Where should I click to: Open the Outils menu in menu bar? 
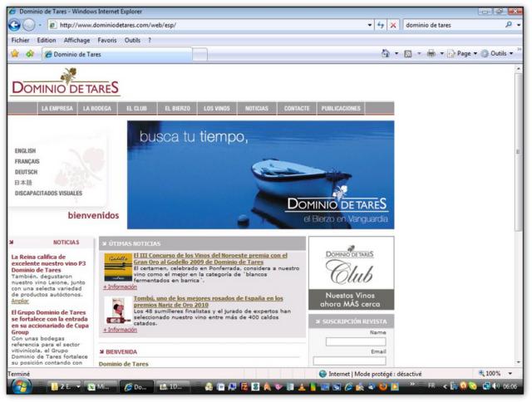pyautogui.click(x=132, y=40)
